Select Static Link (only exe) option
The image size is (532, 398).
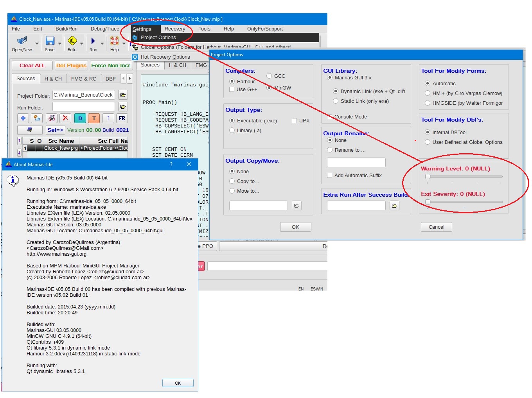tap(336, 101)
